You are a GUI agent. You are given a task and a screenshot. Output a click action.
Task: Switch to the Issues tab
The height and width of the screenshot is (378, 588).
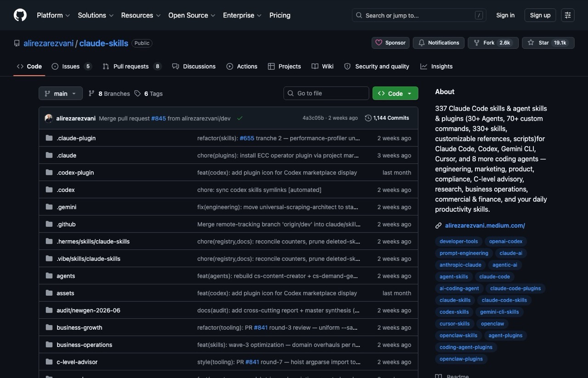(x=72, y=66)
